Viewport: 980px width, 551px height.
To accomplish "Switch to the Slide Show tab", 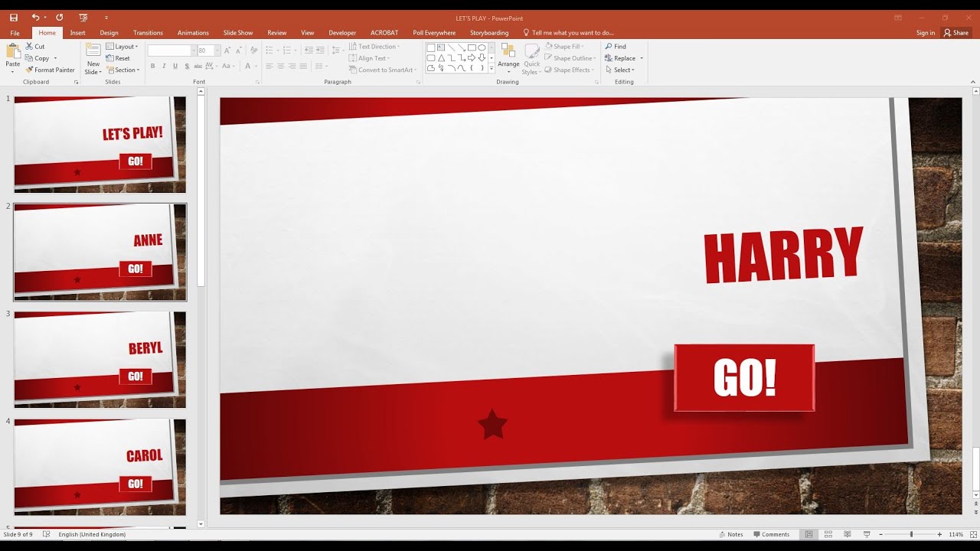I will [x=238, y=33].
